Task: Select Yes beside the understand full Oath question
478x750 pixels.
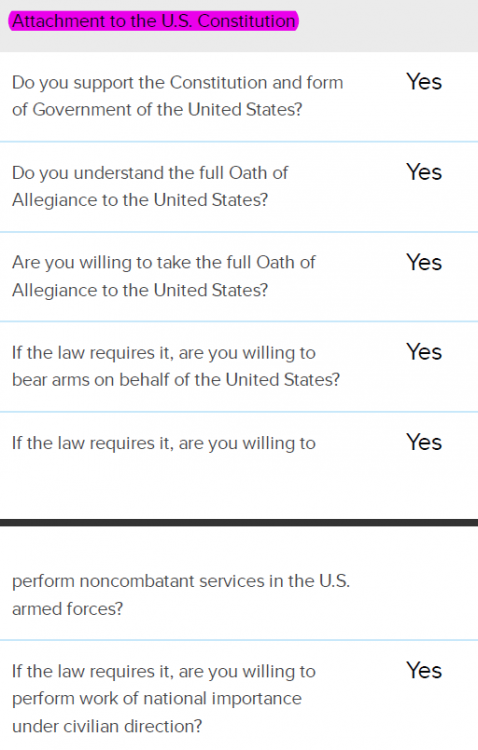Action: click(x=424, y=172)
